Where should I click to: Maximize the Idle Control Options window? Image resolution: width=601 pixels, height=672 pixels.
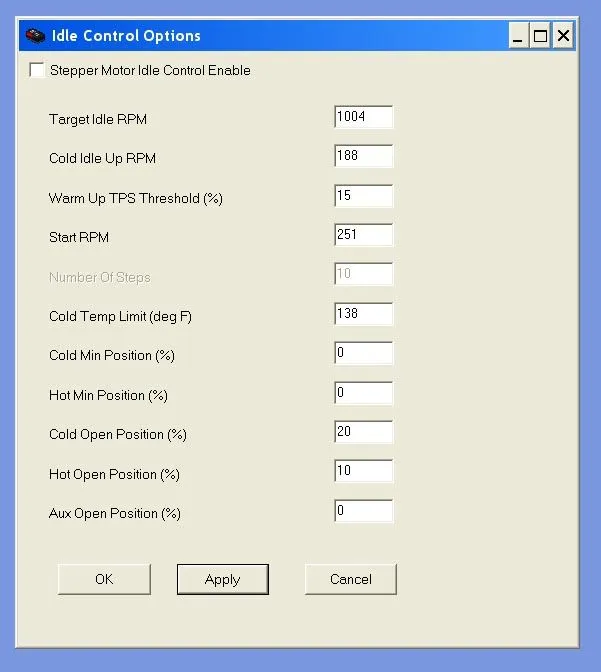(541, 37)
